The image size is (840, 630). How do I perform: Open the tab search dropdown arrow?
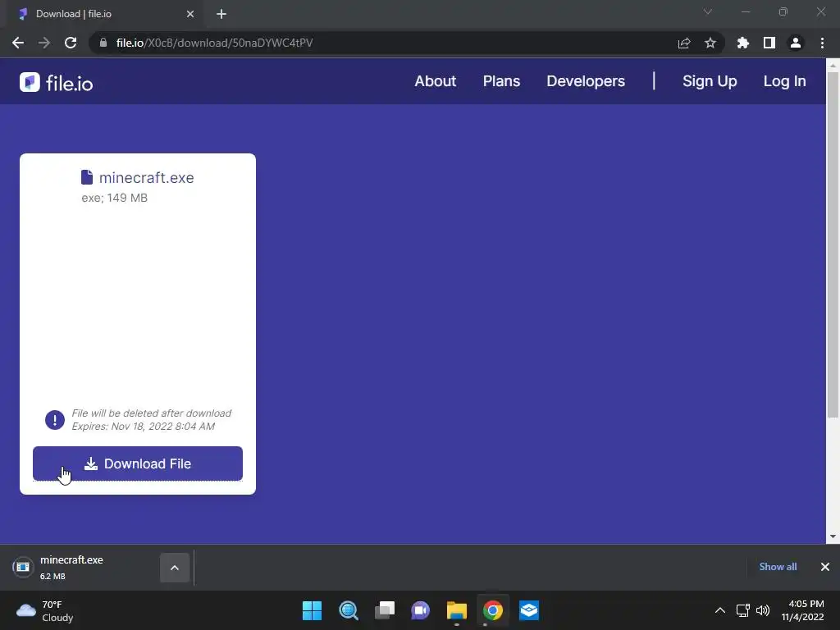tap(708, 11)
